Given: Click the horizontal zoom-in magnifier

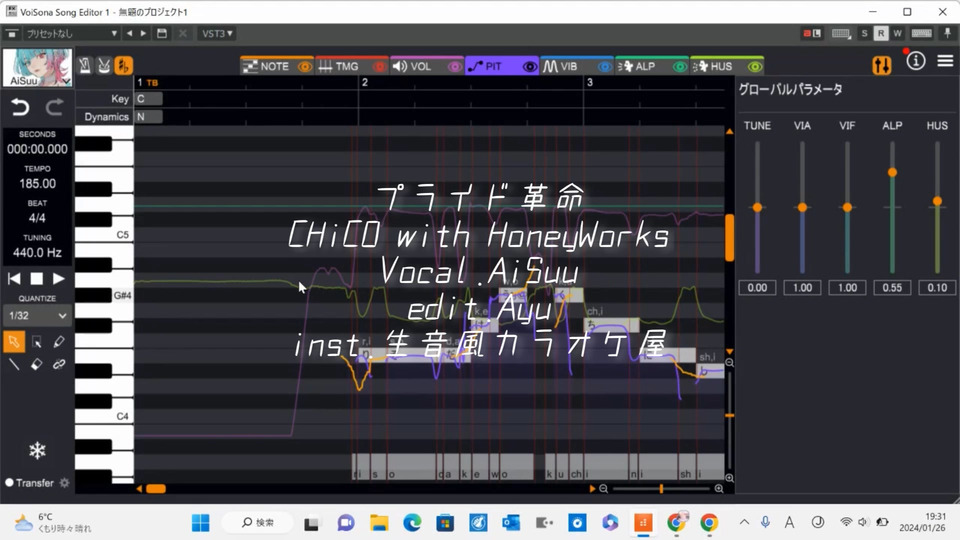Looking at the screenshot, I should [719, 489].
